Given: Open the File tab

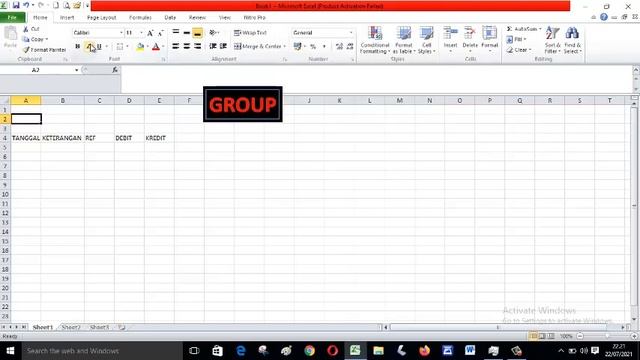Looking at the screenshot, I should (12, 18).
